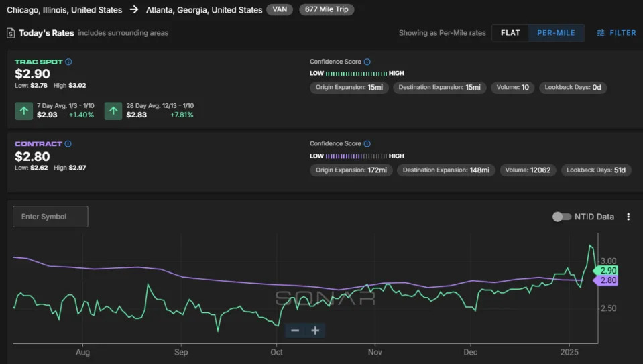Click contract Origin Expansion 172mi chip
Screen dimensions: 643x364
[351, 170]
